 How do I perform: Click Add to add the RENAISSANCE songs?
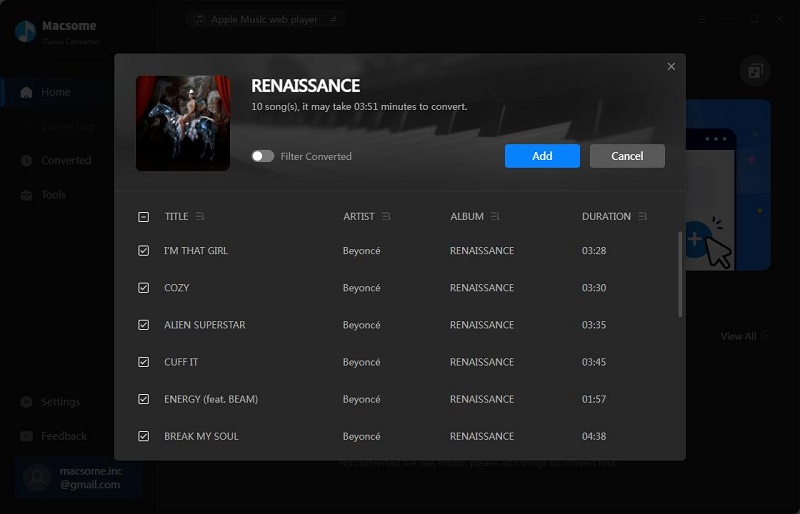point(542,156)
